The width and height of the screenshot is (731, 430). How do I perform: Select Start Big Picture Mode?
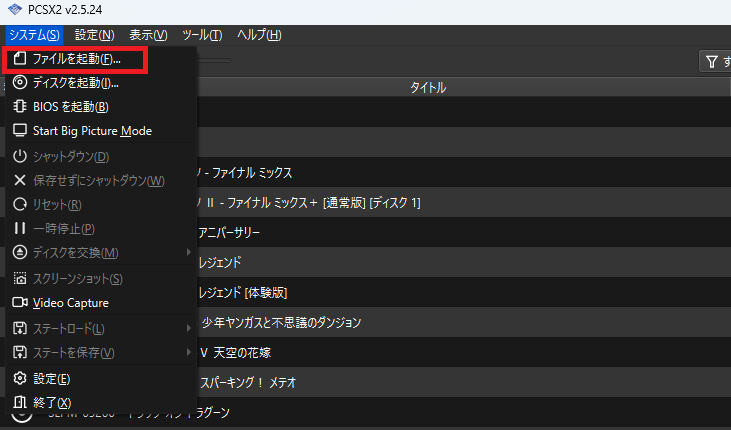pos(101,131)
